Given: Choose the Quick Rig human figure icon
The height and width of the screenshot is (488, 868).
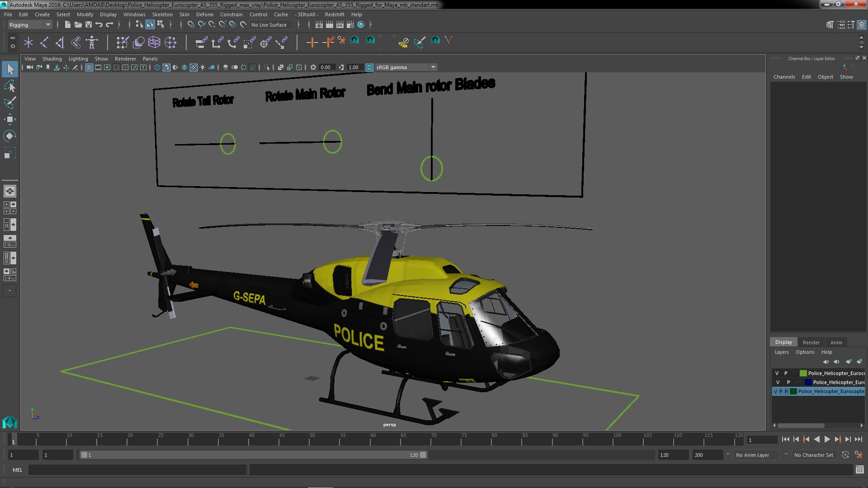Looking at the screenshot, I should (92, 43).
